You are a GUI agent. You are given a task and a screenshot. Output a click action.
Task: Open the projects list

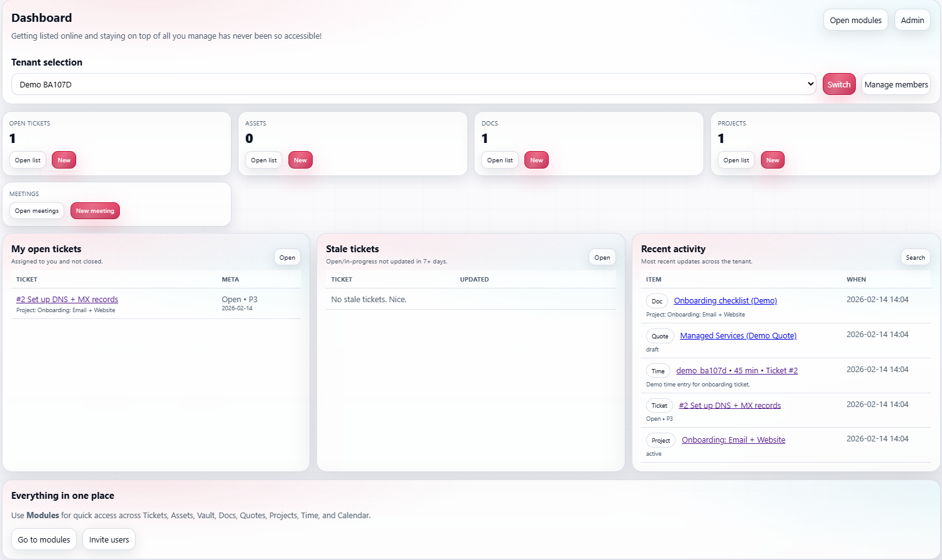(735, 160)
